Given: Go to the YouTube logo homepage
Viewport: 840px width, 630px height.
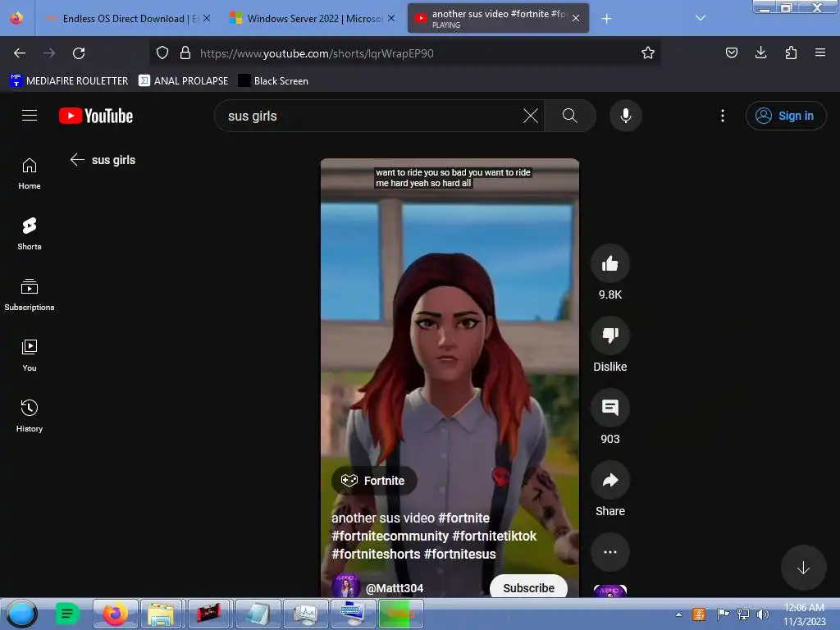Looking at the screenshot, I should point(96,116).
